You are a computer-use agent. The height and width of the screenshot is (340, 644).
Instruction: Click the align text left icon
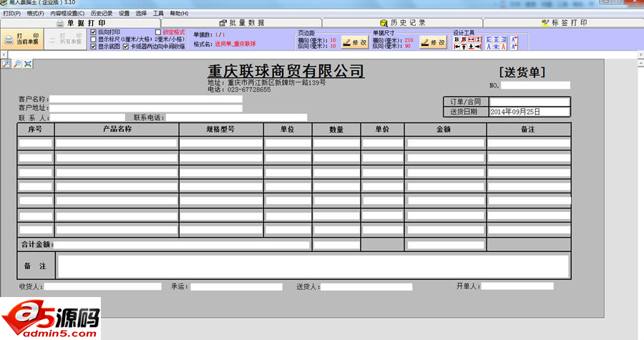tap(489, 39)
